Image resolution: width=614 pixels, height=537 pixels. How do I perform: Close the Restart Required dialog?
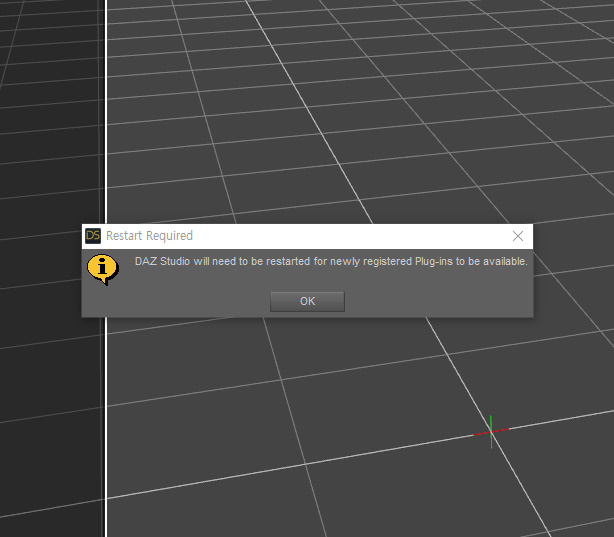pyautogui.click(x=518, y=236)
